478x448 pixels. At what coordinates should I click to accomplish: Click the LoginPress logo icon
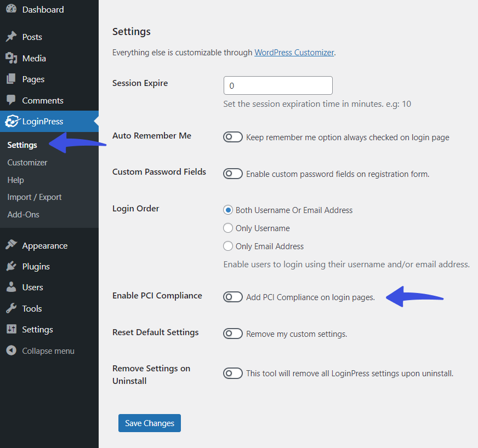(x=13, y=121)
